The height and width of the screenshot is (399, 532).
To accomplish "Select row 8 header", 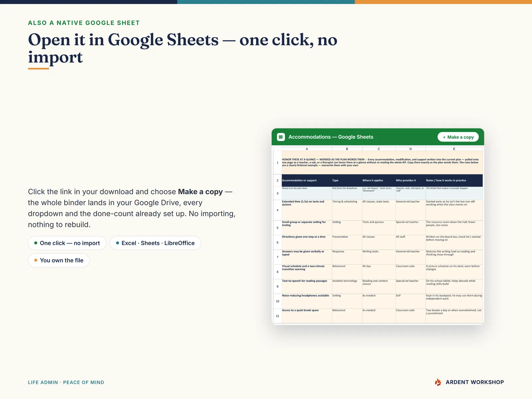I will point(277,272).
